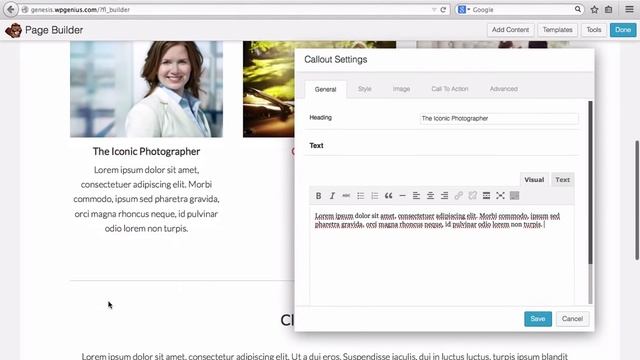
Task: Click the settings panel scrollbar
Action: (x=590, y=182)
